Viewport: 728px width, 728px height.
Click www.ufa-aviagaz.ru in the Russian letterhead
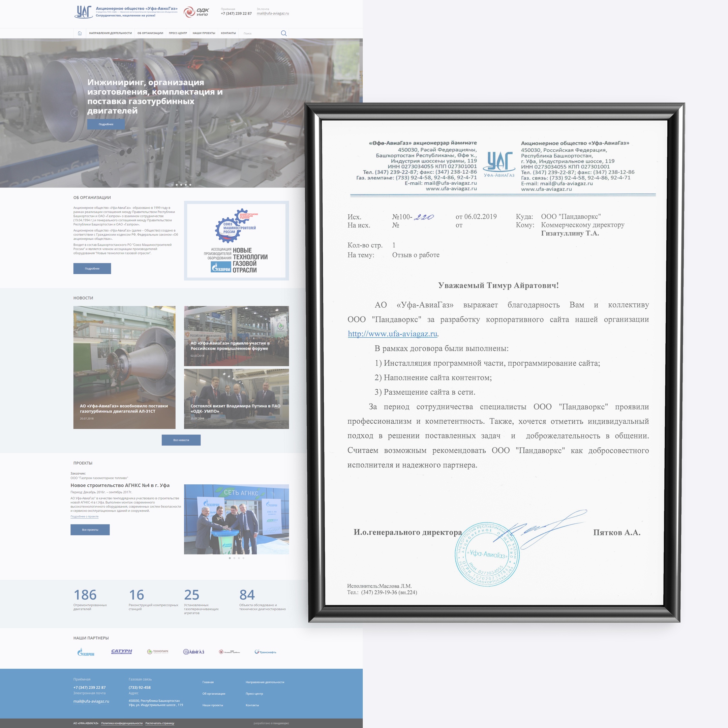(546, 189)
